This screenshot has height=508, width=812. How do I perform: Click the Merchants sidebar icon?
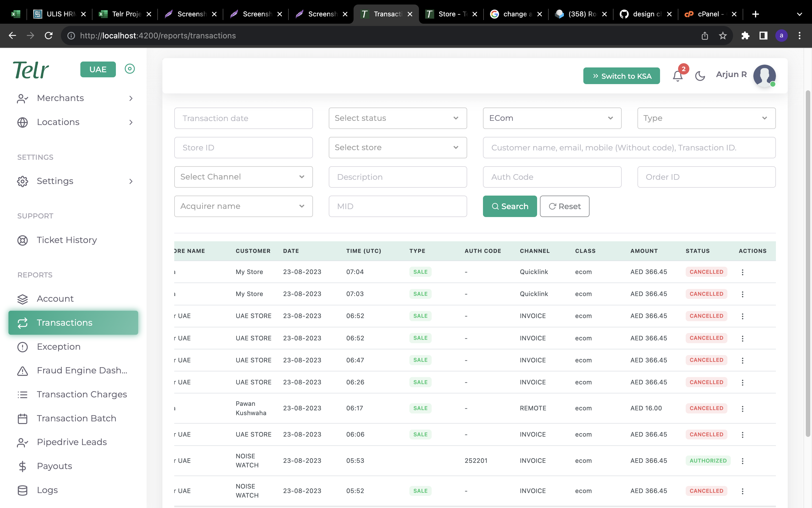[23, 98]
